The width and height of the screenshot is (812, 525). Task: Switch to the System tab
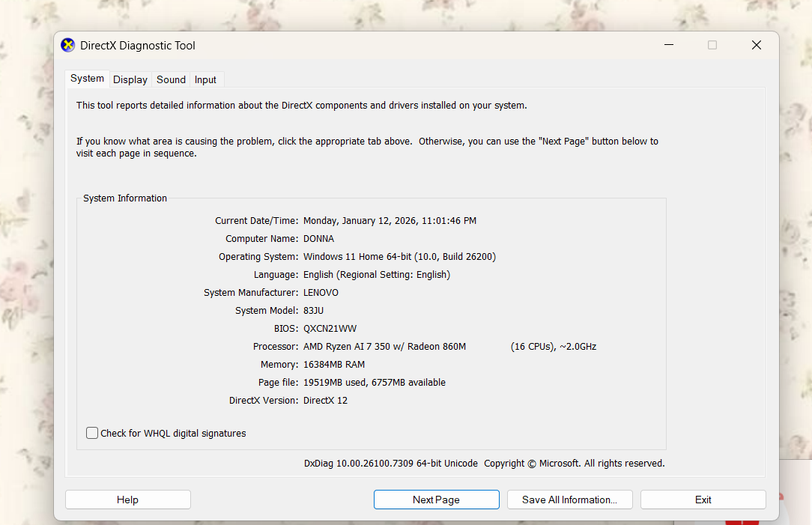87,78
